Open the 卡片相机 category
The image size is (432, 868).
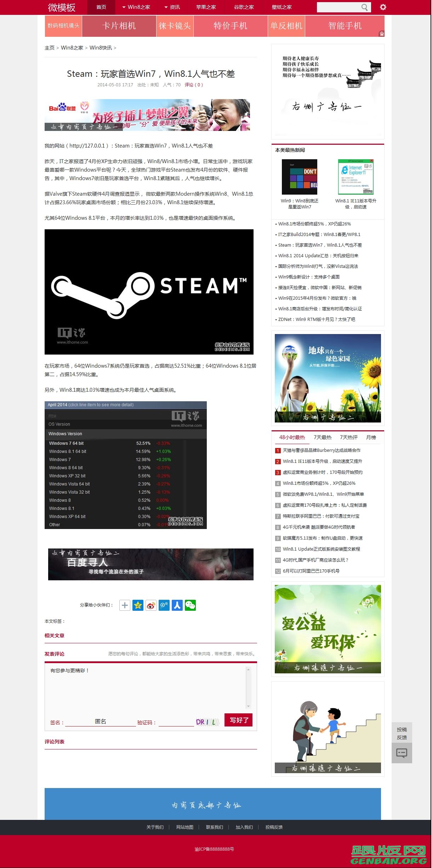[x=119, y=26]
